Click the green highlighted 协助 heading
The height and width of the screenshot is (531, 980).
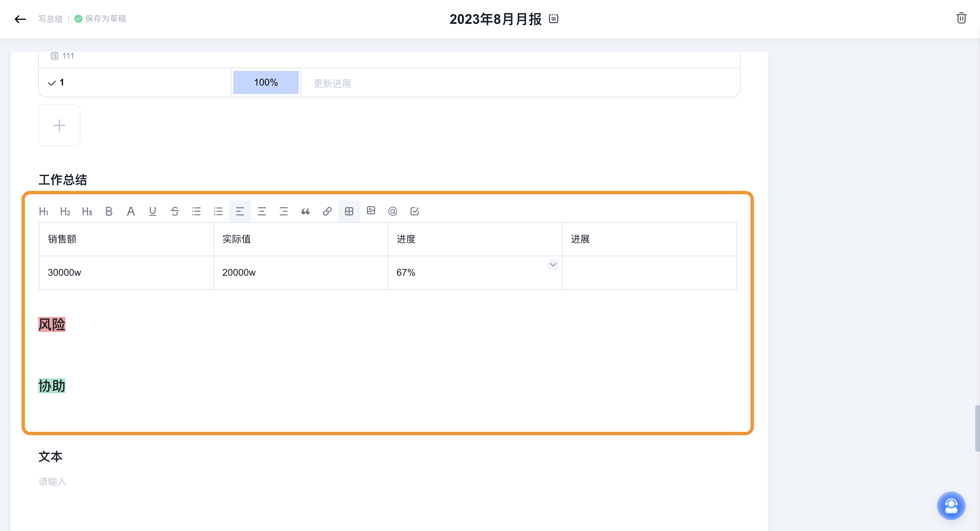coord(52,386)
